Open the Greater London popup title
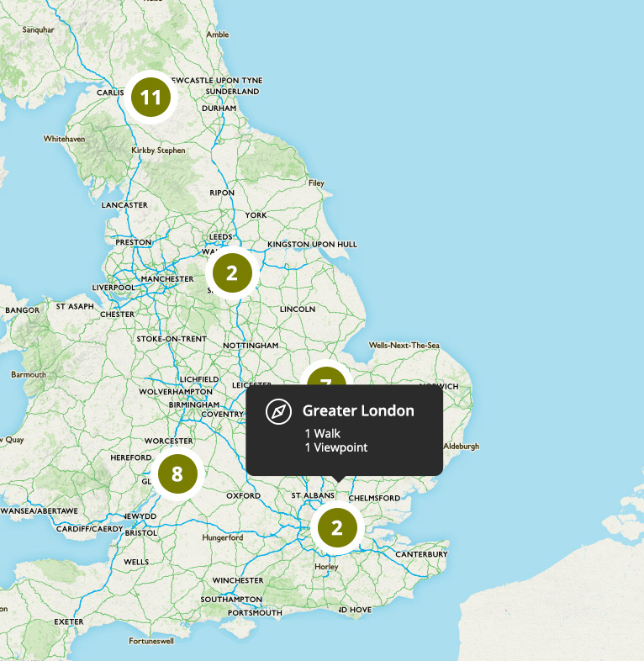The image size is (644, 661). pyautogui.click(x=358, y=410)
